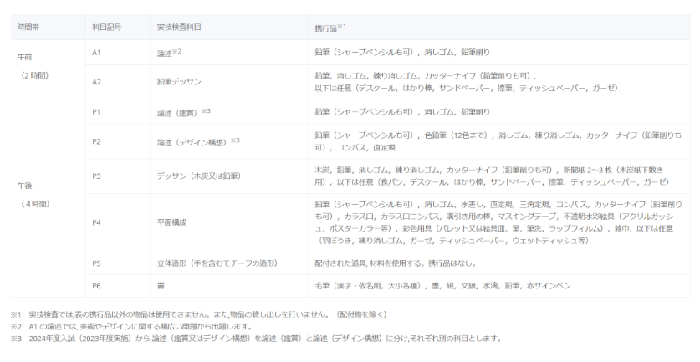Click the items list in row P1
Screen dimensions: 700x362
click(x=402, y=112)
